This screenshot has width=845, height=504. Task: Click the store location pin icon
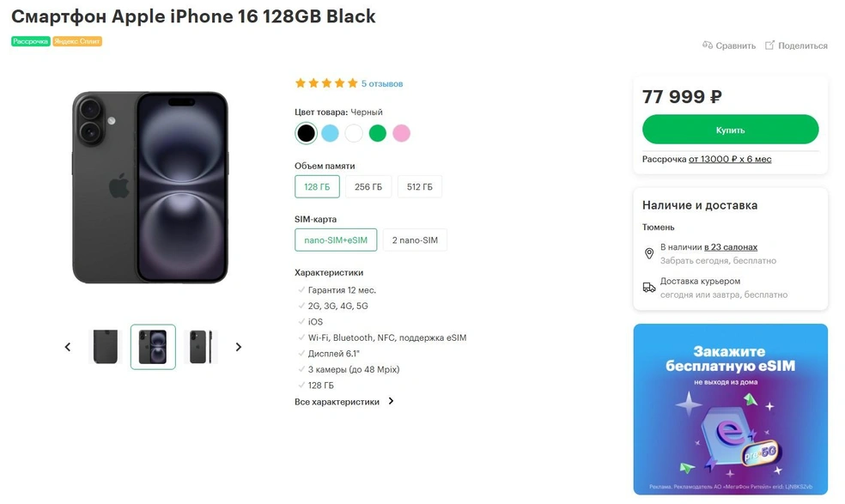649,253
